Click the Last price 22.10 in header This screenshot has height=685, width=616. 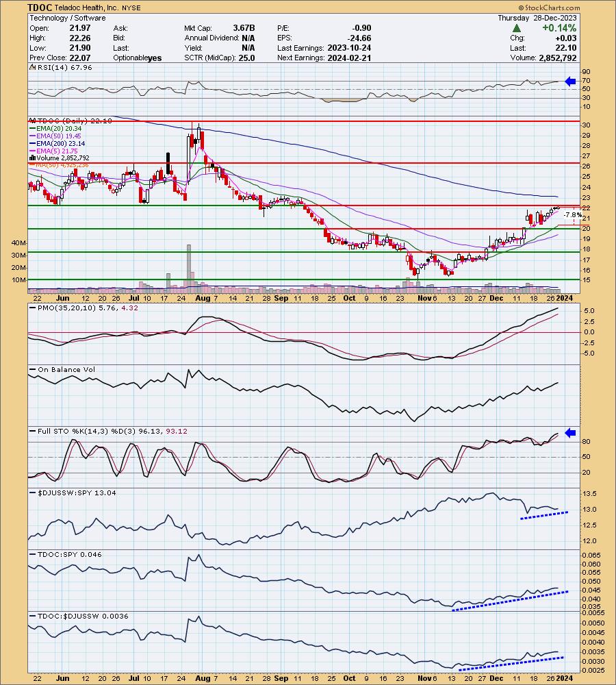pos(566,48)
